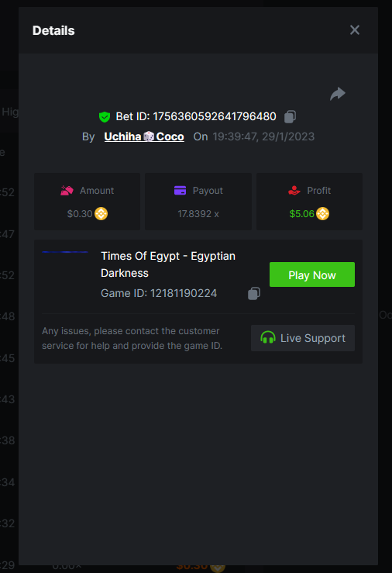Click the purple Payout card icon
The width and height of the screenshot is (392, 573).
pyautogui.click(x=180, y=191)
